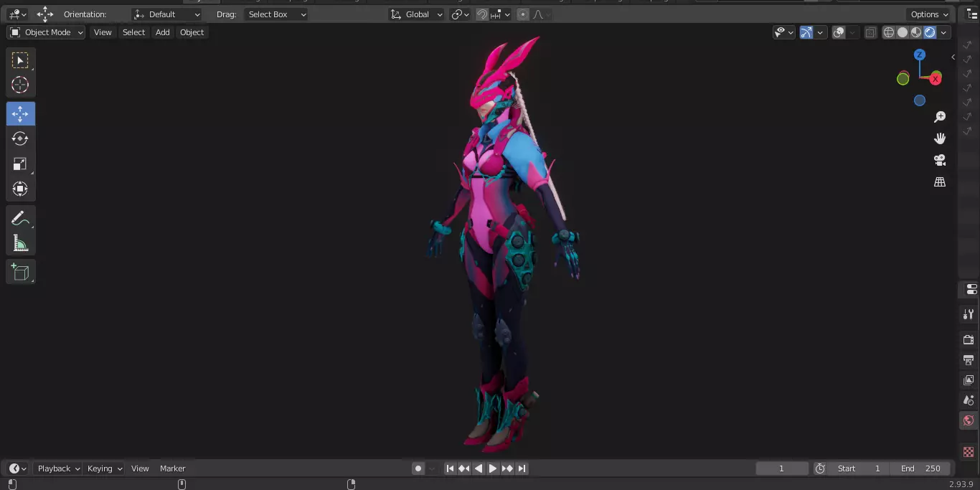
Task: Activate the Cursor tool
Action: click(20, 85)
